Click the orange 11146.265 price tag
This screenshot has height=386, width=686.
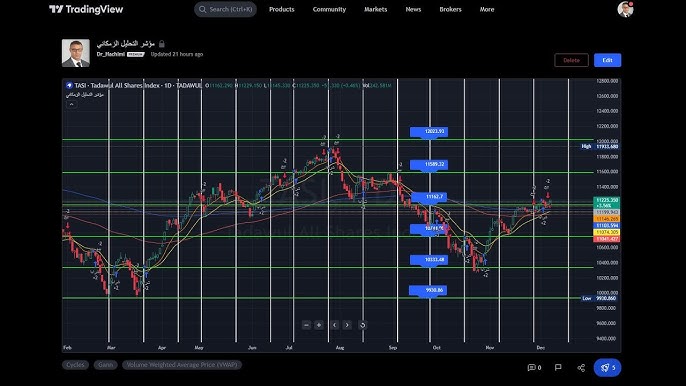(607, 219)
